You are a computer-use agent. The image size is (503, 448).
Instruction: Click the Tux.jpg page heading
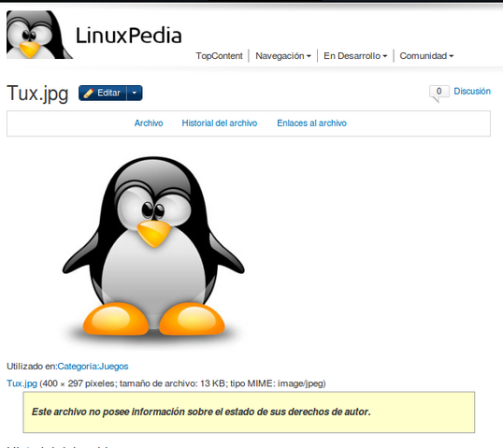[x=37, y=94]
